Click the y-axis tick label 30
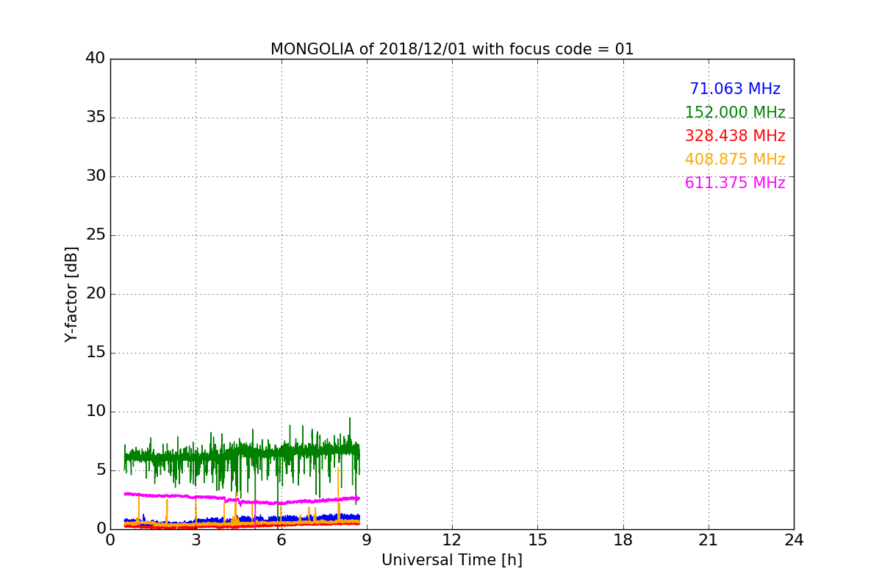The image size is (882, 588). point(96,176)
